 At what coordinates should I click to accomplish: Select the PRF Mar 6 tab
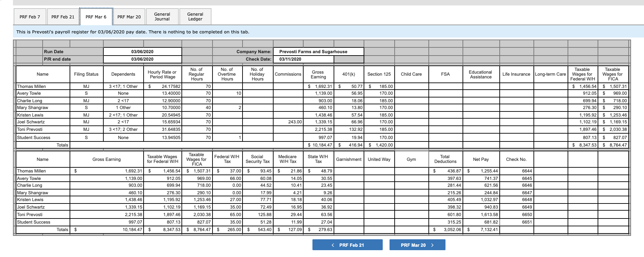click(x=96, y=17)
